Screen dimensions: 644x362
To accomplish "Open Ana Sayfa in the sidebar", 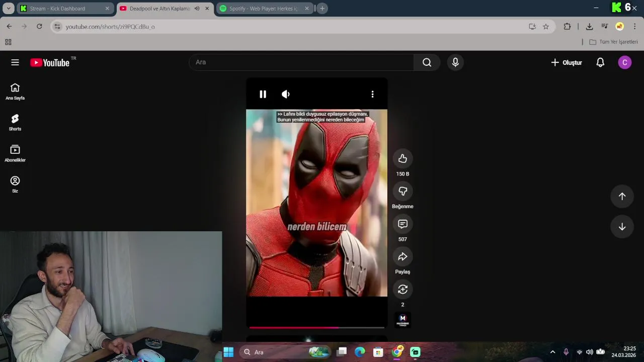I will (x=15, y=92).
